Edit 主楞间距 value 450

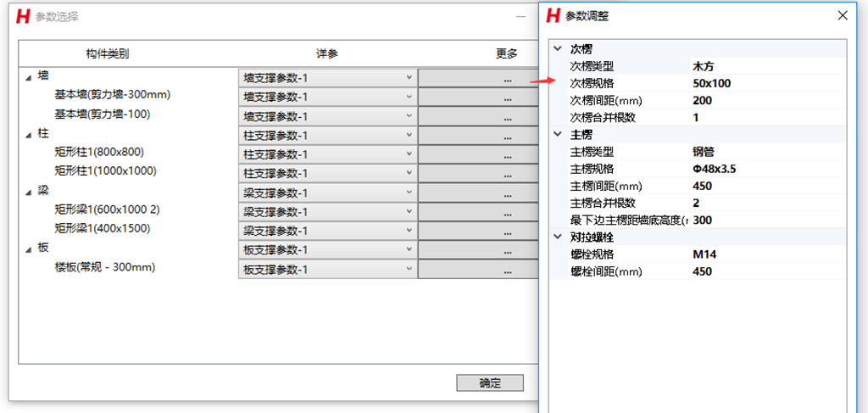click(768, 186)
